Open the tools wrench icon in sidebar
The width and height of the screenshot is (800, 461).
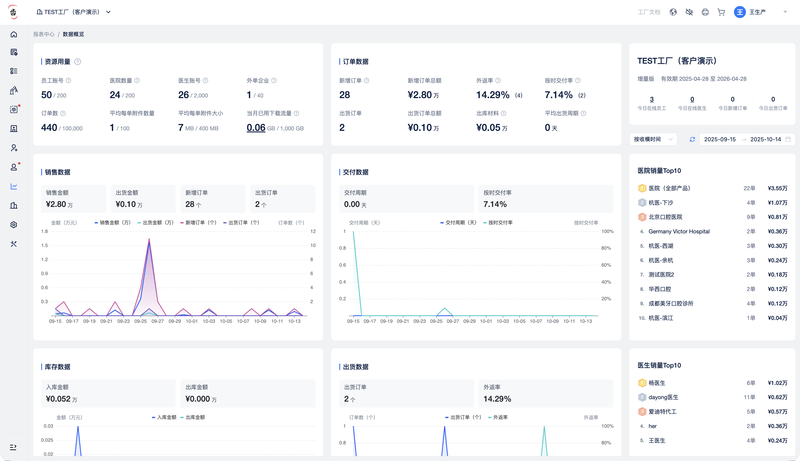[14, 244]
